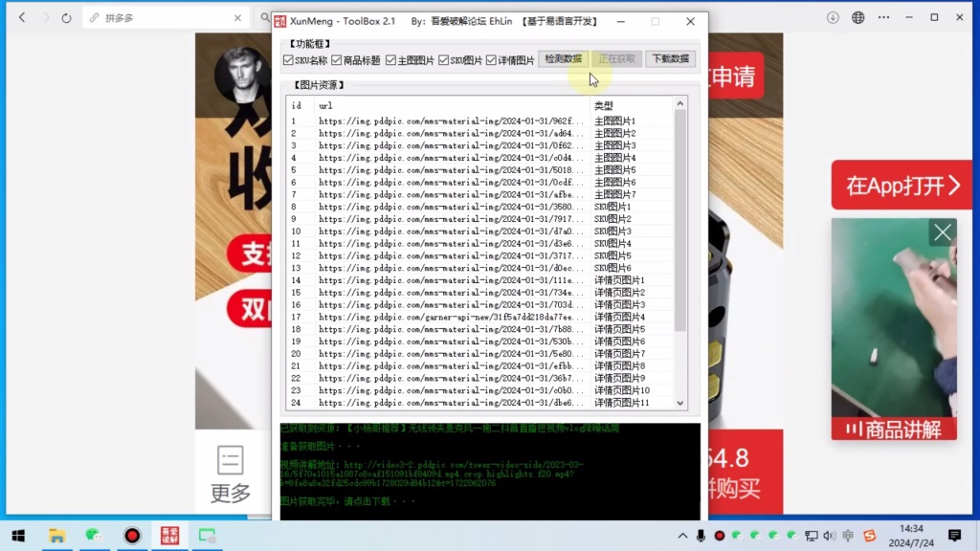Select the row labeled 详情页图片7
Image resolution: width=980 pixels, height=551 pixels.
480,354
